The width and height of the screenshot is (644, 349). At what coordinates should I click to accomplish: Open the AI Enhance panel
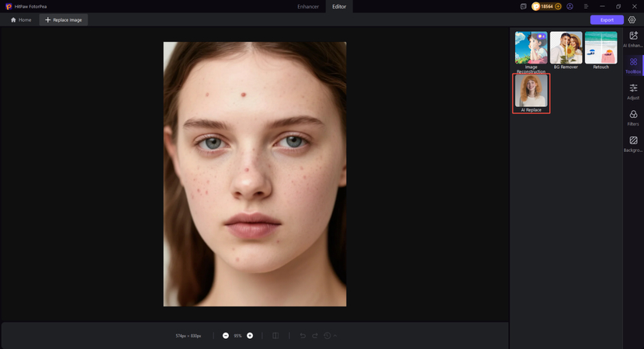[x=633, y=40]
